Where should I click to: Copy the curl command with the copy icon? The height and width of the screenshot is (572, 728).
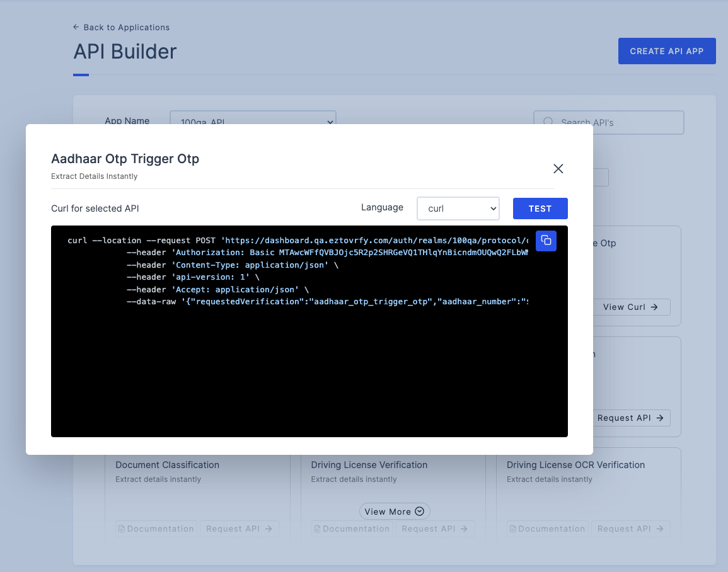pyautogui.click(x=546, y=241)
